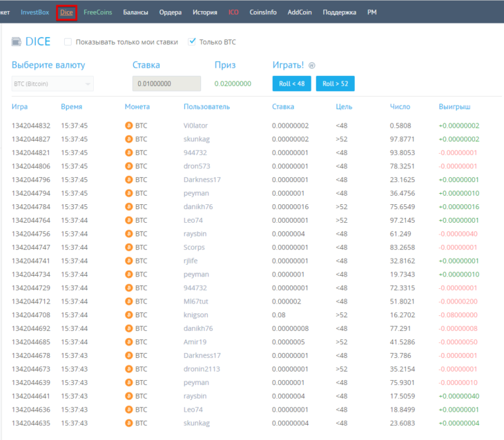Click the Bitcoin icon in skunkag's top row
The image size is (504, 440).
click(129, 139)
